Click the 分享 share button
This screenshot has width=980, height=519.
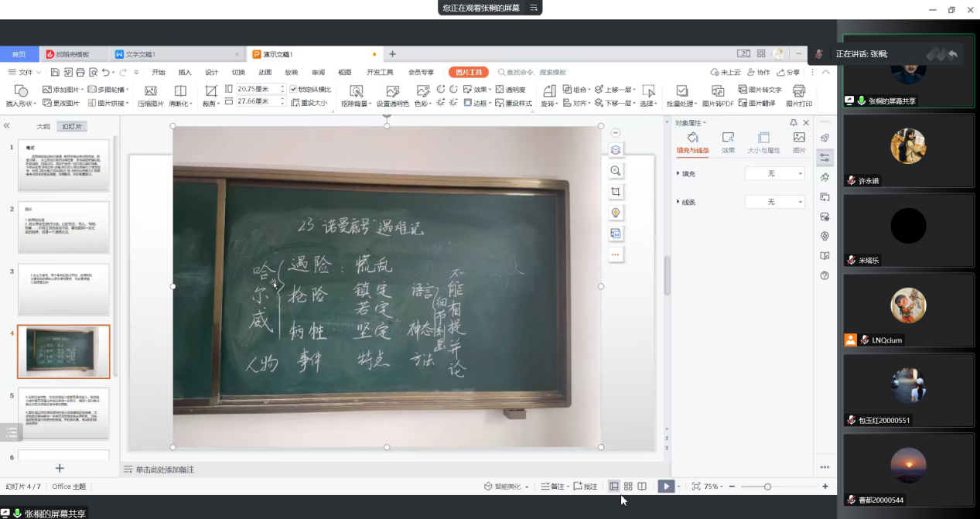point(788,73)
